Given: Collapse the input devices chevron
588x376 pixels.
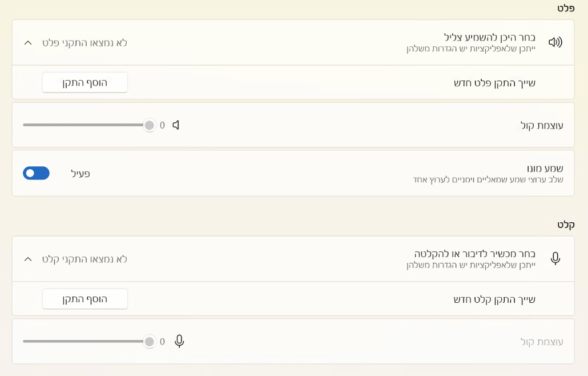Looking at the screenshot, I should [x=28, y=259].
